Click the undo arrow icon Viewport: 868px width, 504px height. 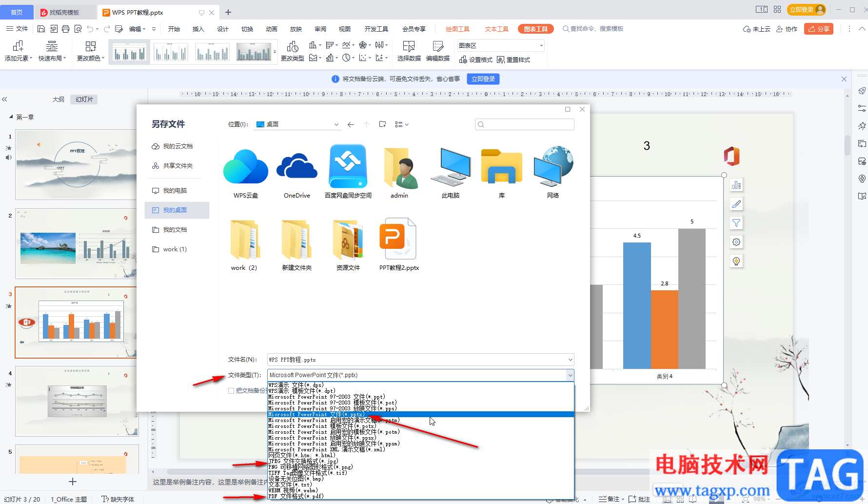pyautogui.click(x=90, y=29)
